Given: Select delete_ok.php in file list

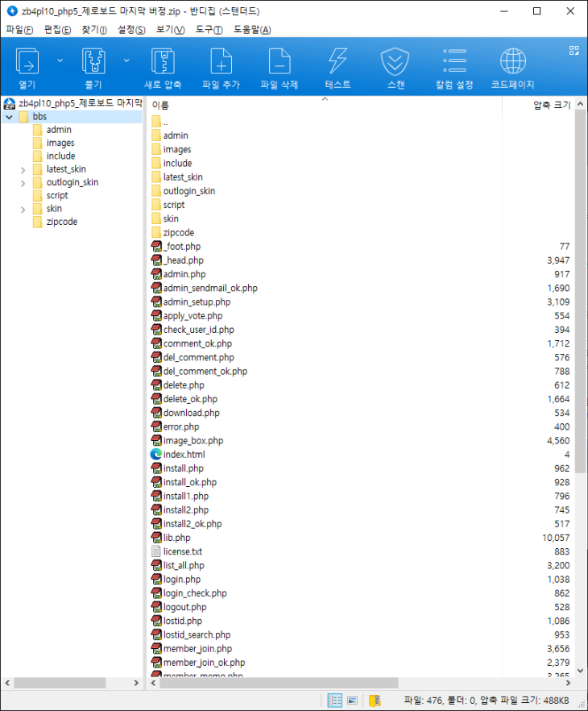Looking at the screenshot, I should click(x=190, y=399).
